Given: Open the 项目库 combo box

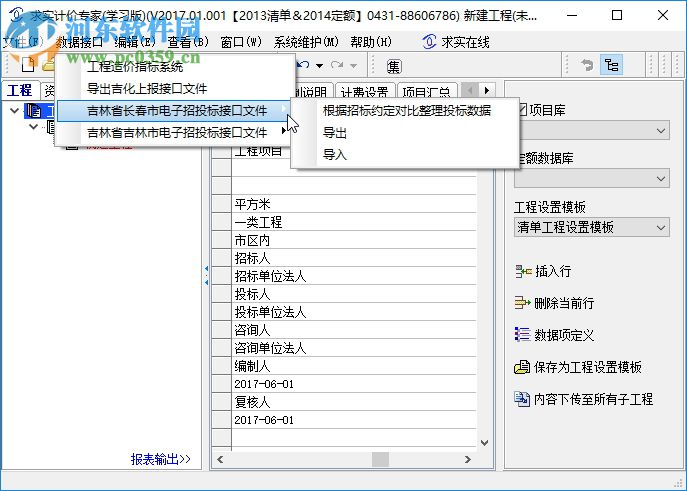Looking at the screenshot, I should 592,131.
